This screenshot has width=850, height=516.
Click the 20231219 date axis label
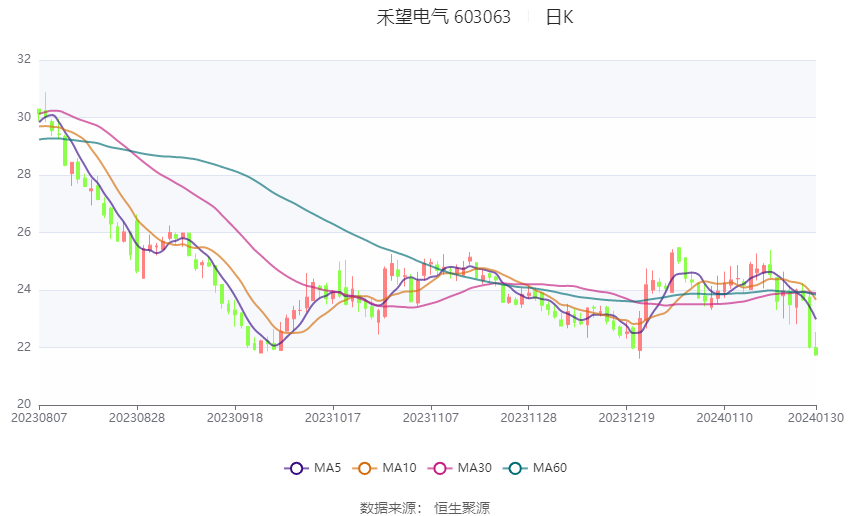[627, 418]
